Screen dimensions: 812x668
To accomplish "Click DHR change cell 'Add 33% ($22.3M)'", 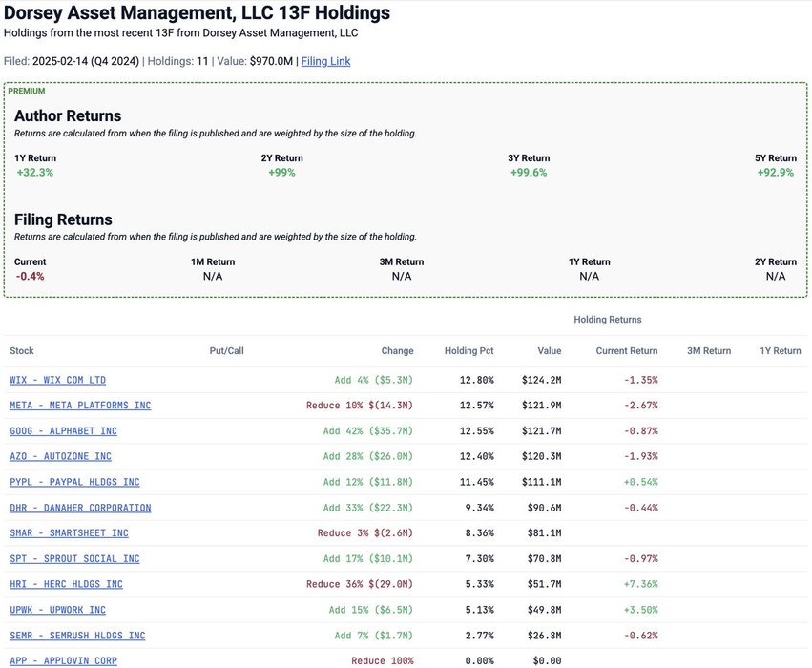I will pos(367,508).
